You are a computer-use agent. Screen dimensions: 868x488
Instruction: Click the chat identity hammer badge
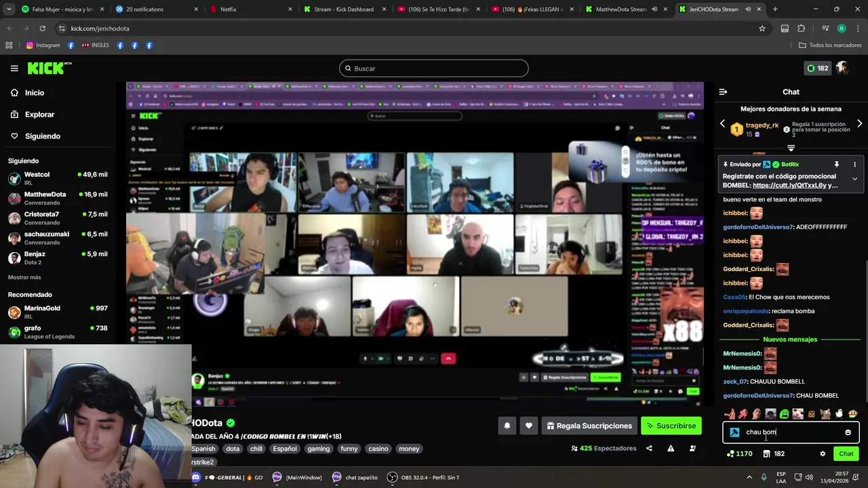[734, 432]
